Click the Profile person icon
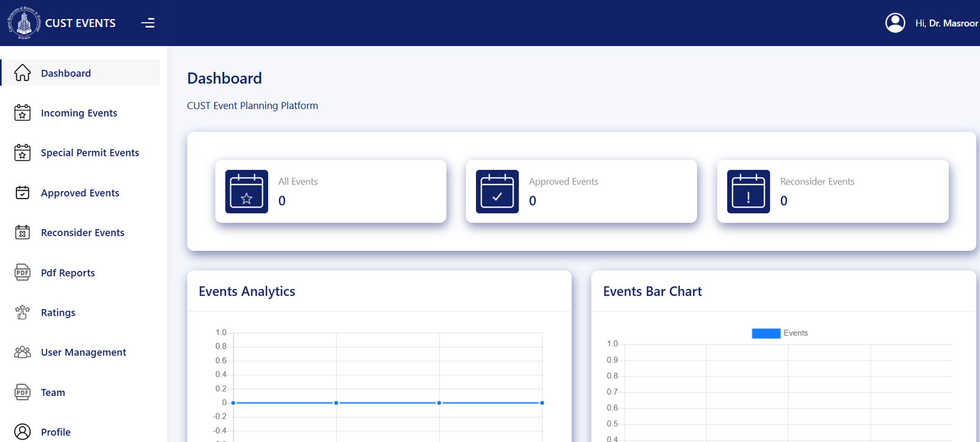 pos(23,432)
